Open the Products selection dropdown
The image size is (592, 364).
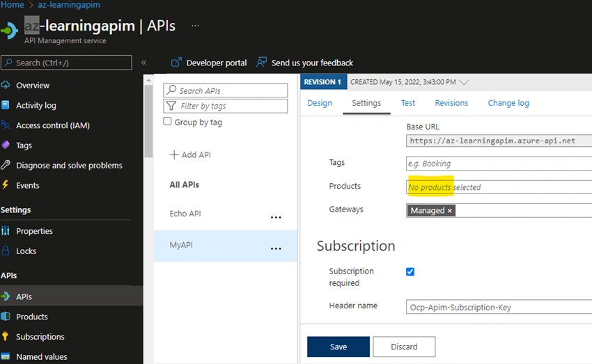point(499,187)
